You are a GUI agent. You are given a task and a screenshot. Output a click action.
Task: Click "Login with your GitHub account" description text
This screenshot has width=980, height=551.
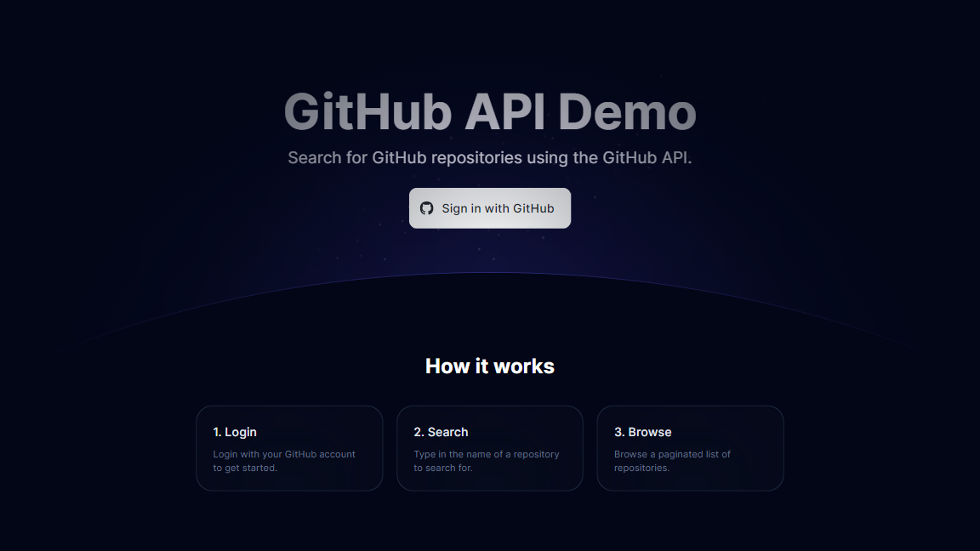(284, 454)
